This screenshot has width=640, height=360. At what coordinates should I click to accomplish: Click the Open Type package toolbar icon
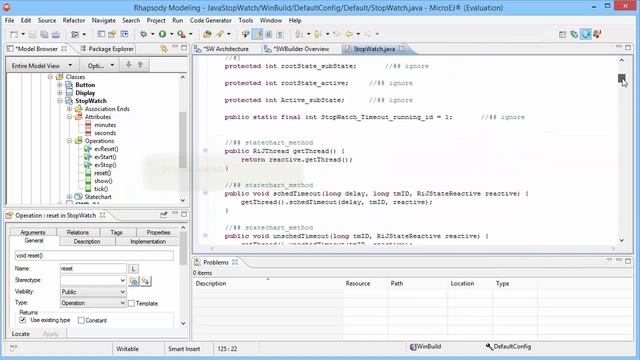click(207, 34)
